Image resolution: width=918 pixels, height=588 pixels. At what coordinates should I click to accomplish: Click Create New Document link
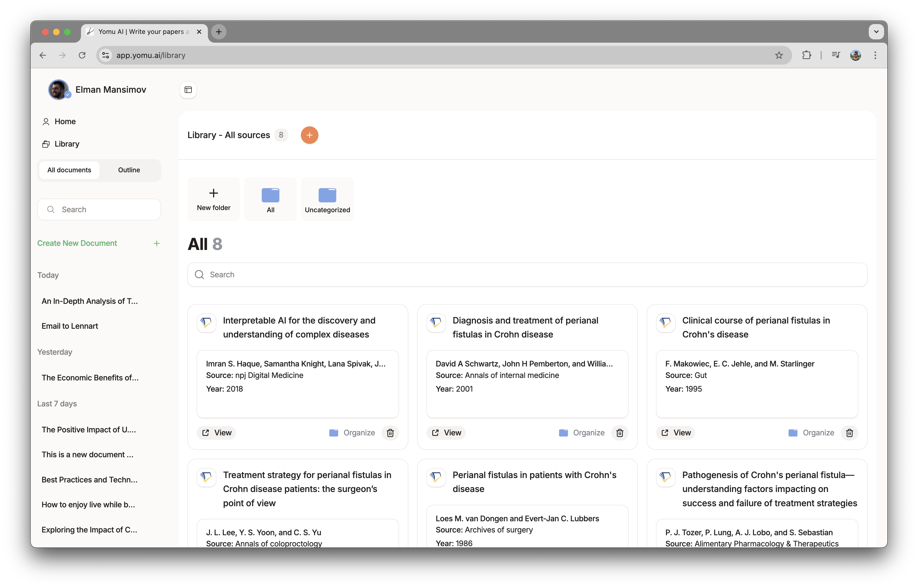coord(77,243)
